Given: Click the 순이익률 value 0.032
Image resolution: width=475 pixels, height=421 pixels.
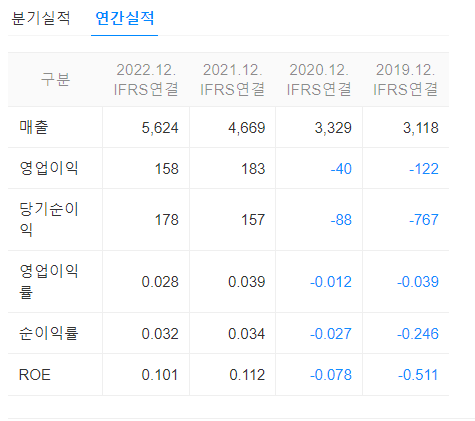Looking at the screenshot, I should [x=160, y=334].
